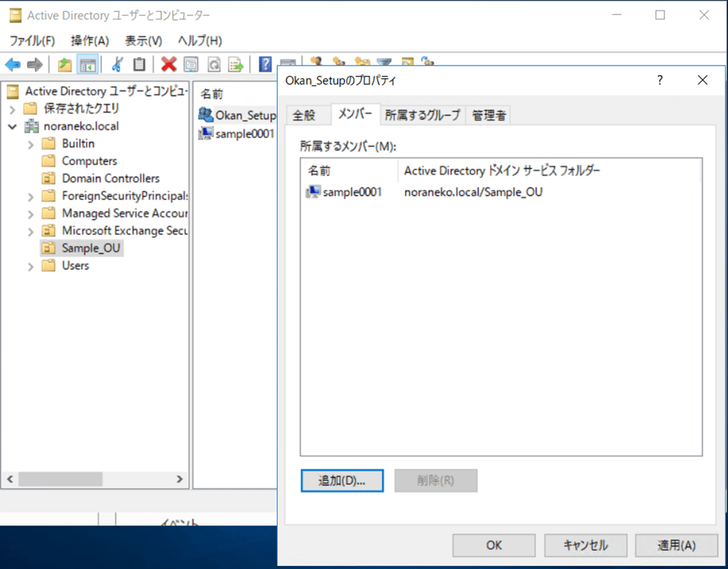Go up one level with folder icon

[x=64, y=64]
